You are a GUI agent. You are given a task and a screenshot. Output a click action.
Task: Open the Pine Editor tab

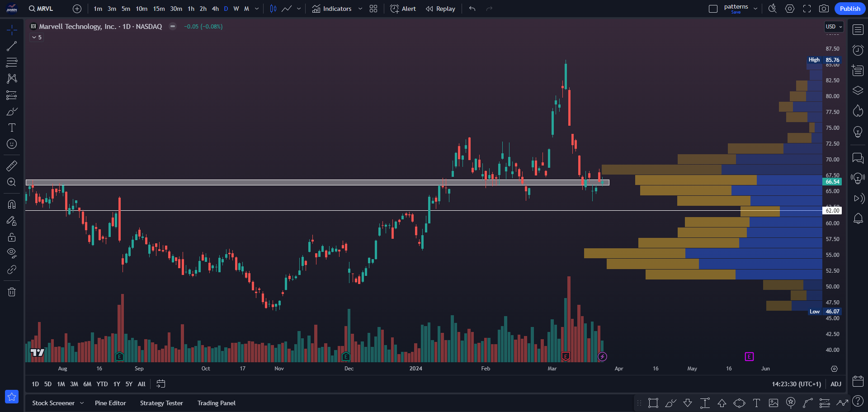[110, 403]
